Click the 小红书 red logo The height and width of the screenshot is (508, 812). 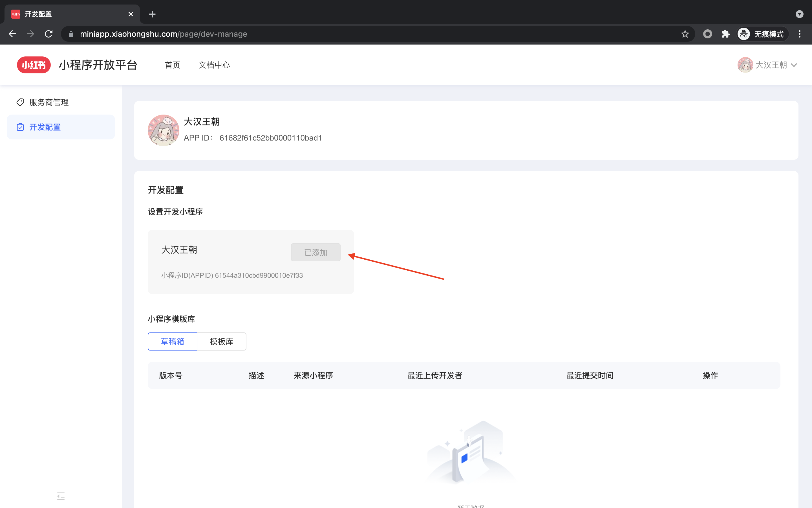tap(34, 65)
